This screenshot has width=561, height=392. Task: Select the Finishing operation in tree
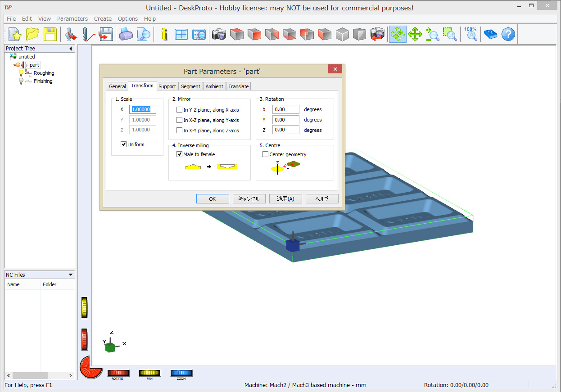[43, 81]
